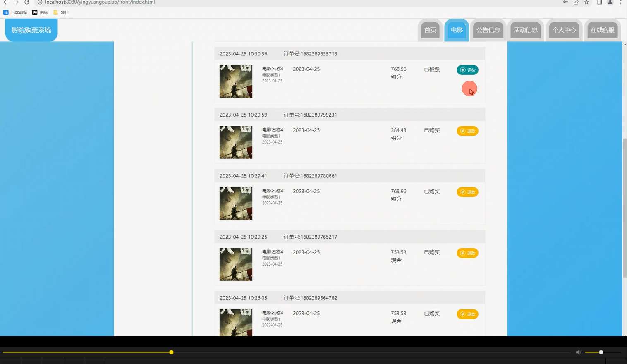
Task: Click movie poster of order 1682389564782
Action: 236,323
